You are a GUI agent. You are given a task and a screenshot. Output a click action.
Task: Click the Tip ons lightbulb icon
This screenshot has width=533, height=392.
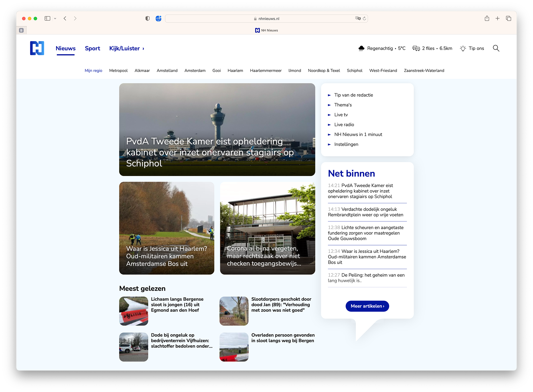(x=463, y=49)
